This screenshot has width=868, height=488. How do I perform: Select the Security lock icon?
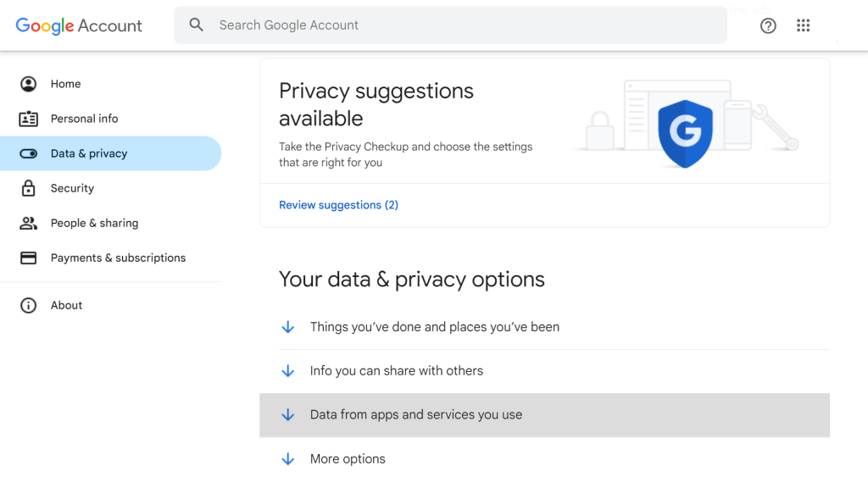(x=26, y=188)
